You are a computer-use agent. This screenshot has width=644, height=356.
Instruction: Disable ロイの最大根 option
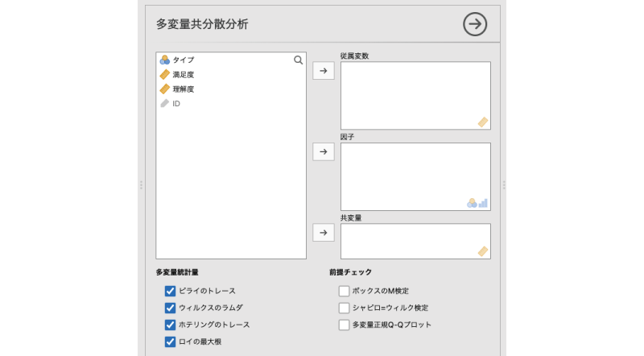point(170,342)
